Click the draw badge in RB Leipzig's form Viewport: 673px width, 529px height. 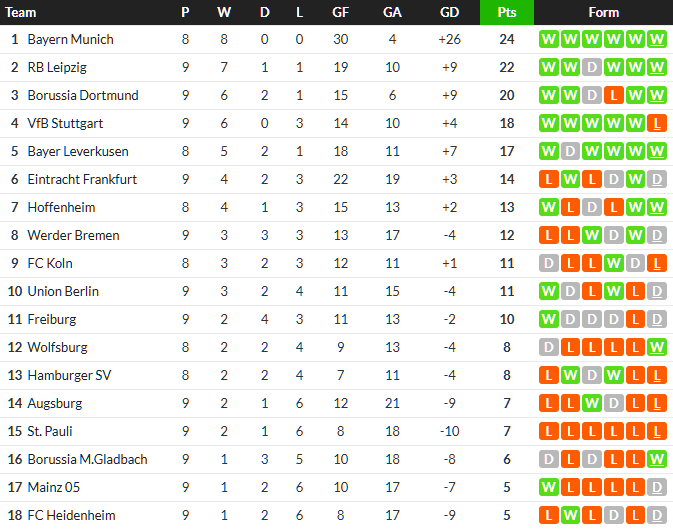[592, 68]
